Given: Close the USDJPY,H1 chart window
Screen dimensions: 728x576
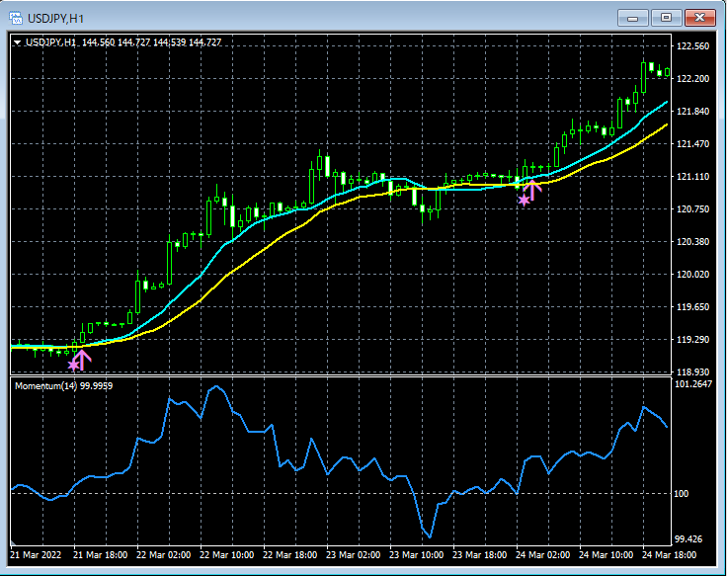Looking at the screenshot, I should pyautogui.click(x=700, y=18).
